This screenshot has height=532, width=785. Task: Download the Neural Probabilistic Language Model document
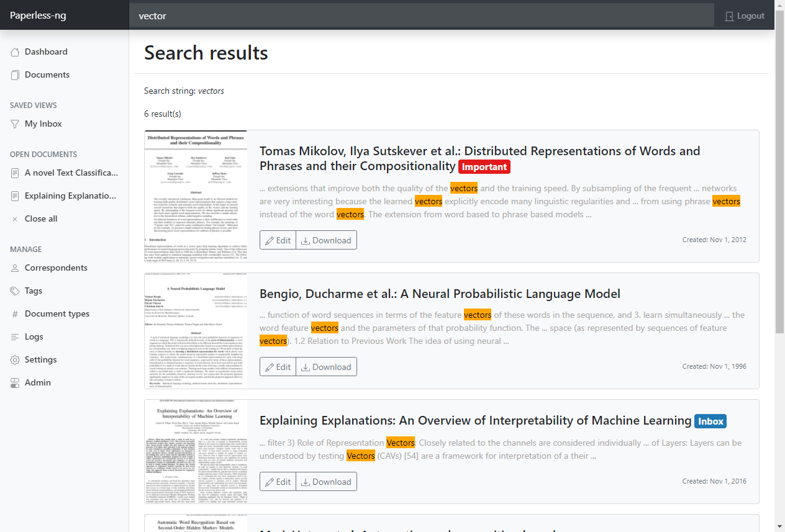tap(326, 367)
